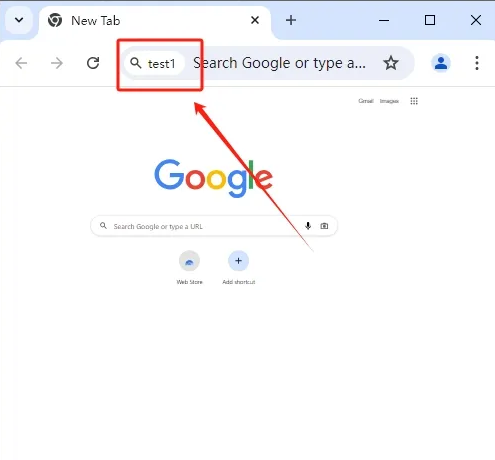Click the Add shortcut button
Viewport: 495px width, 460px height.
239,268
